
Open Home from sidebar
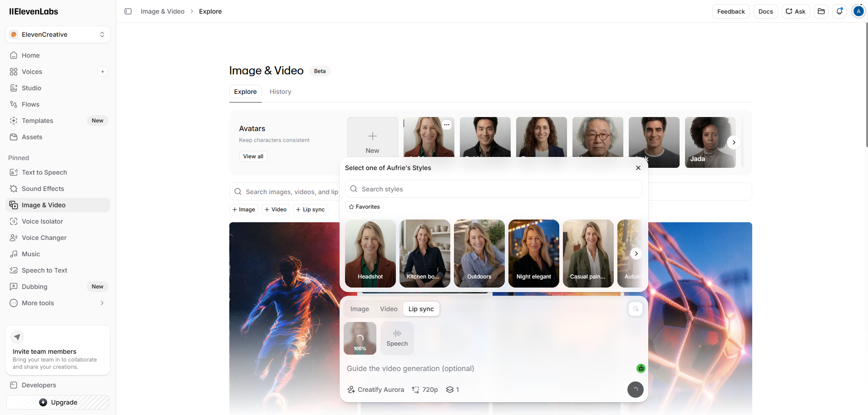point(58,55)
